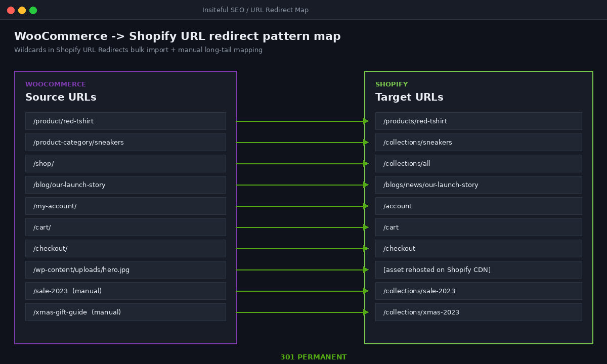The height and width of the screenshot is (364, 607).
Task: Select source URL /checkout/
Action: (x=125, y=249)
